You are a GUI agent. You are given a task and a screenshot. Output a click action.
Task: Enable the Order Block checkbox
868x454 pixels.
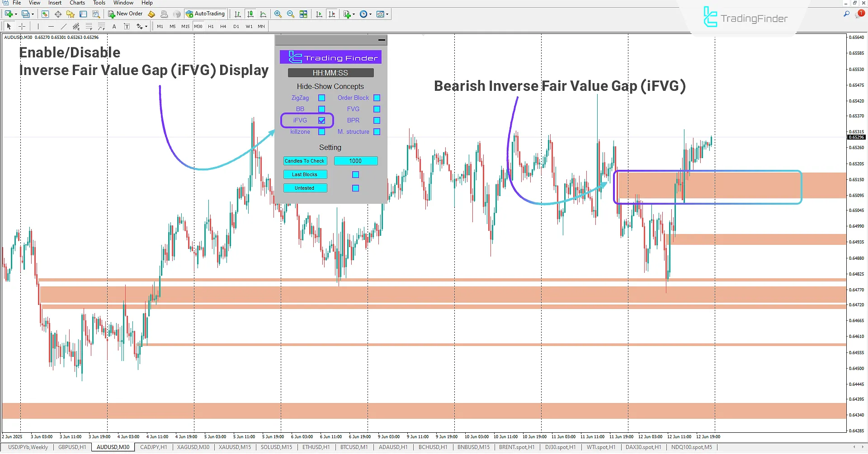point(377,98)
